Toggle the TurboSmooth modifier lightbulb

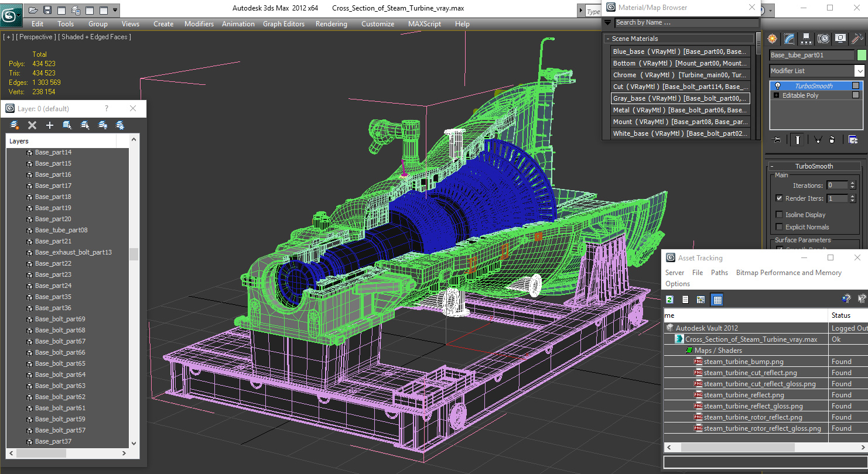(x=778, y=86)
